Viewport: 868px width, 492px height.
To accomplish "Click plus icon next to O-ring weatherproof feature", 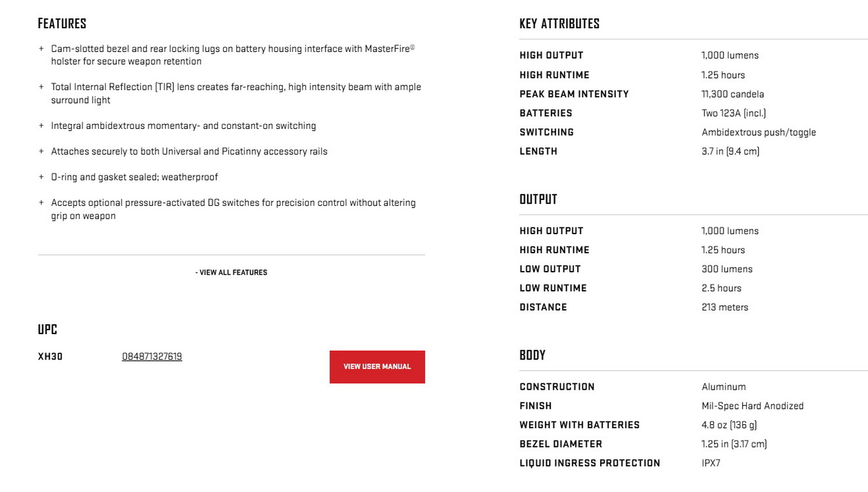I will (41, 177).
